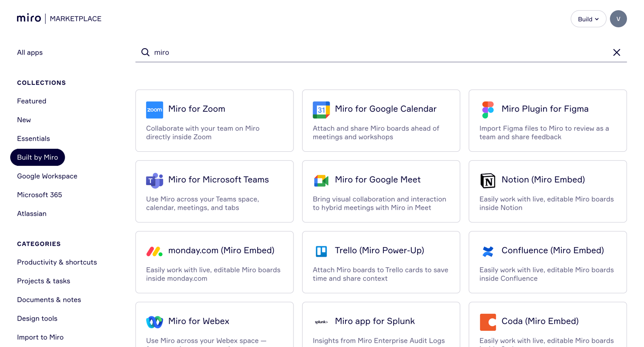Image resolution: width=644 pixels, height=347 pixels.
Task: Click the Trello logo icon
Action: pos(321,252)
